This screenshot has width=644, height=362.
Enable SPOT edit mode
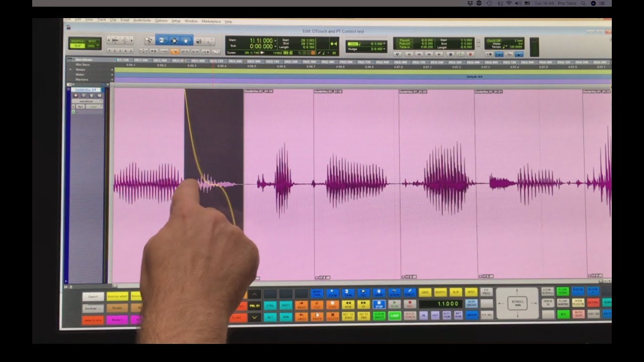click(93, 41)
